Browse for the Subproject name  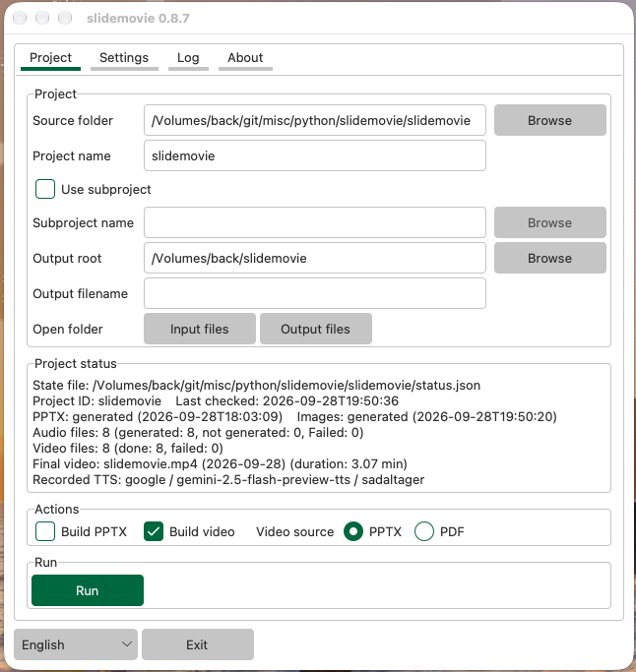click(x=549, y=222)
